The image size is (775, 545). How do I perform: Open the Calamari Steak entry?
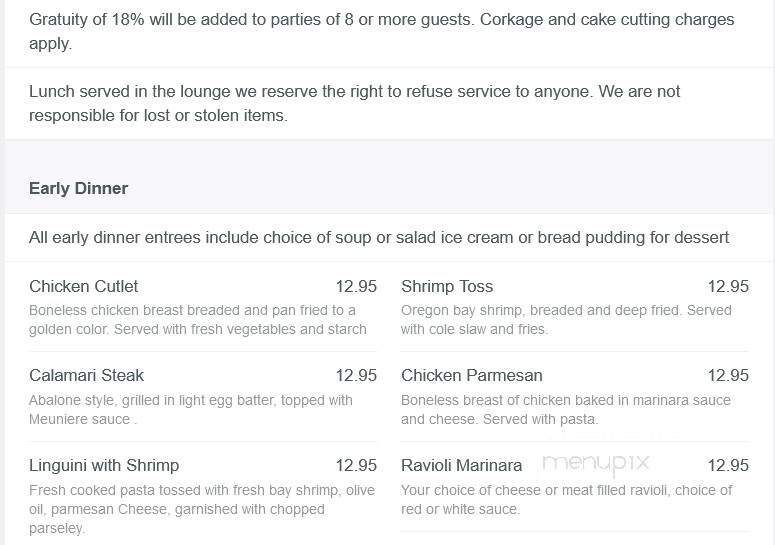coord(86,376)
